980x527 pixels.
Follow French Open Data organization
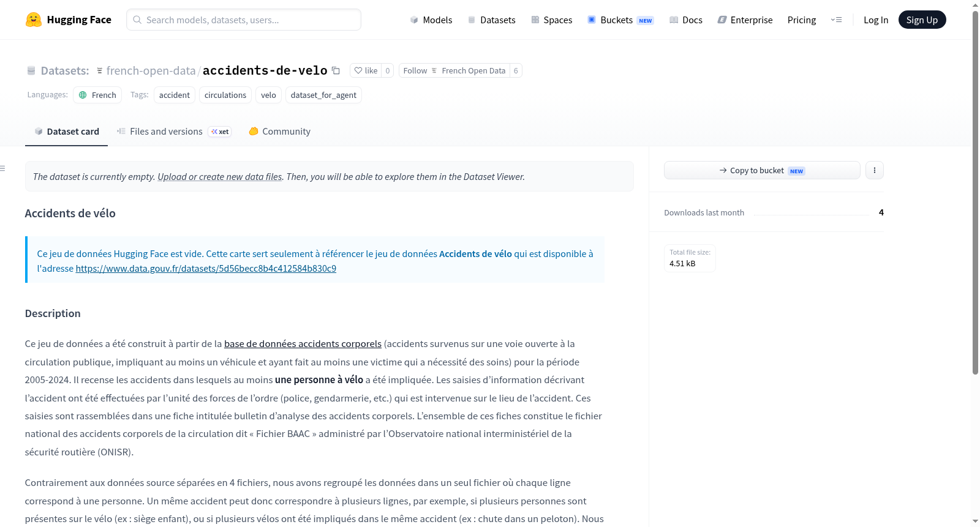(454, 70)
